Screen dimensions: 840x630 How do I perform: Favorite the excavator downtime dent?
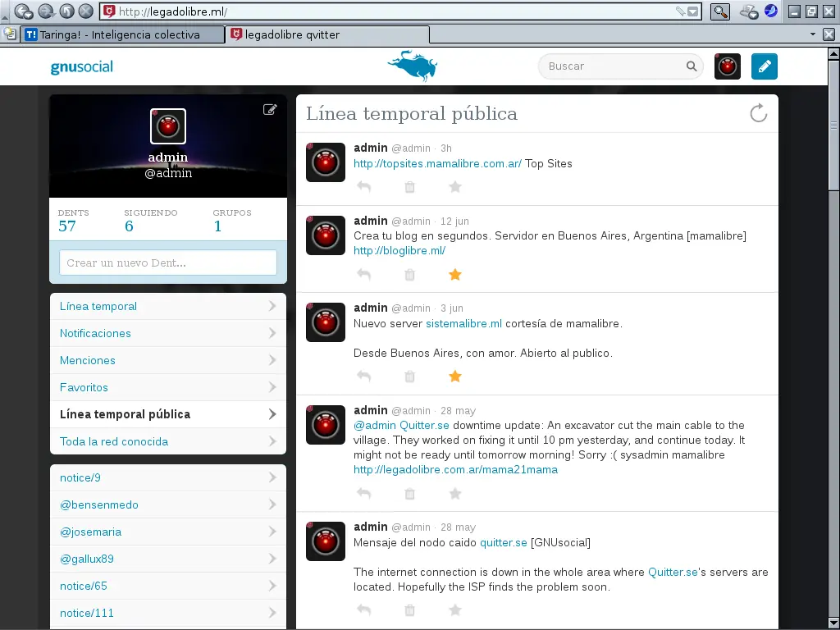(x=455, y=493)
